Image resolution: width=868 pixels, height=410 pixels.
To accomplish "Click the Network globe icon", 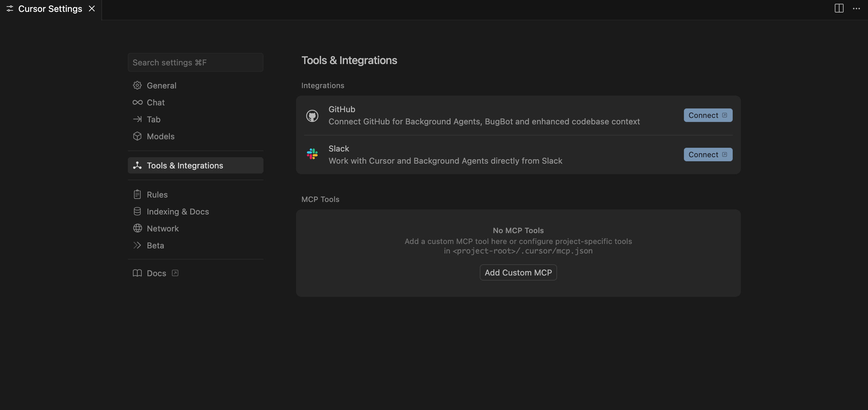I will (137, 228).
